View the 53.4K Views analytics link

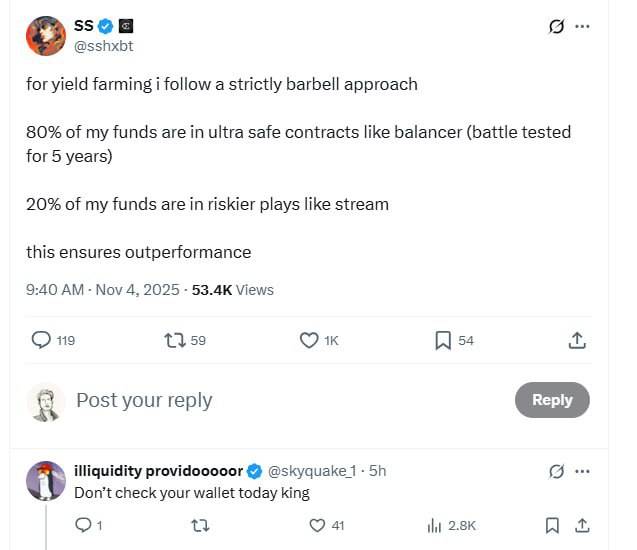tap(232, 290)
